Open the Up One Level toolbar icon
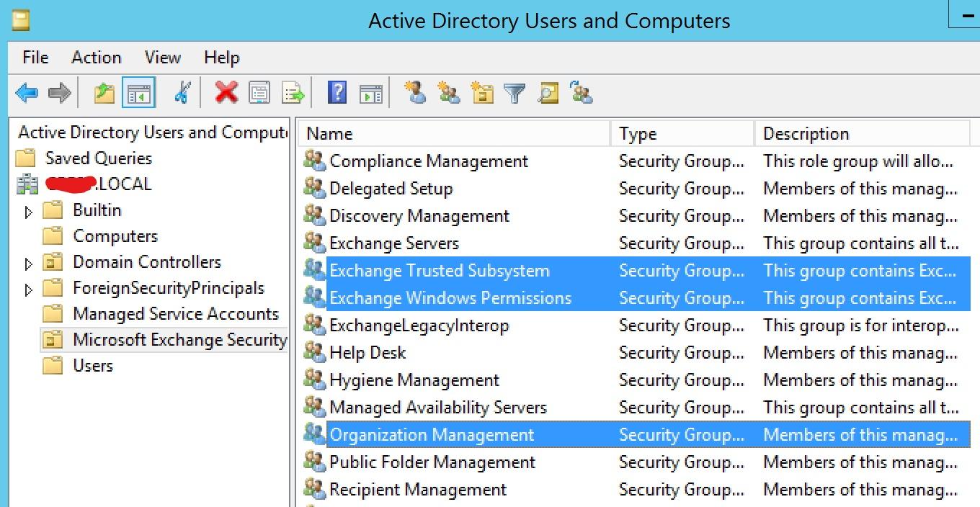The image size is (980, 507). coord(102,92)
